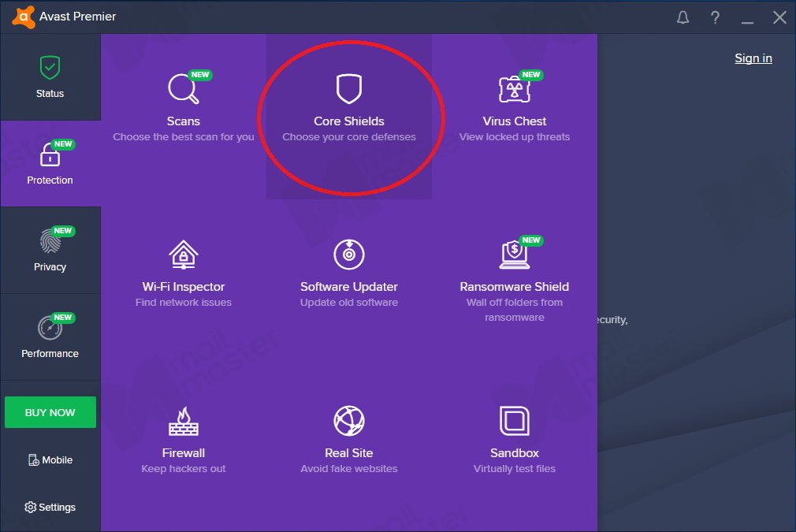Open the Ransomware Shield laptop icon
Screen dimensions: 796x532
point(515,255)
